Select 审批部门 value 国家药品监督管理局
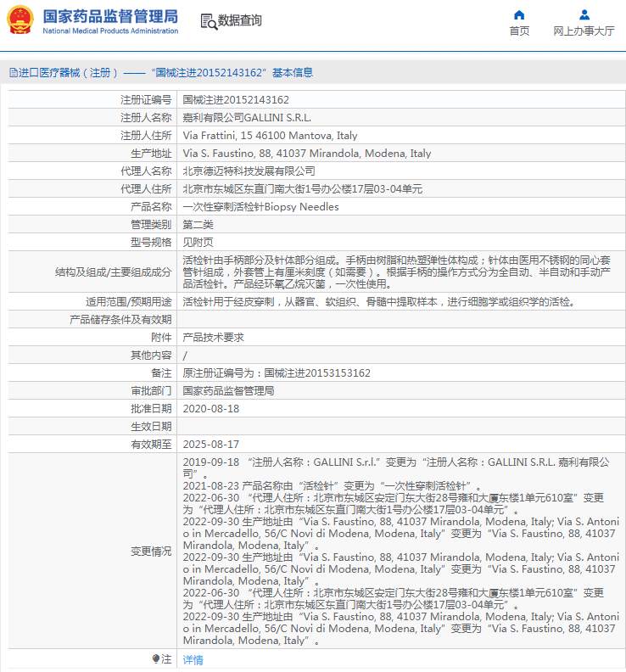 coord(228,391)
